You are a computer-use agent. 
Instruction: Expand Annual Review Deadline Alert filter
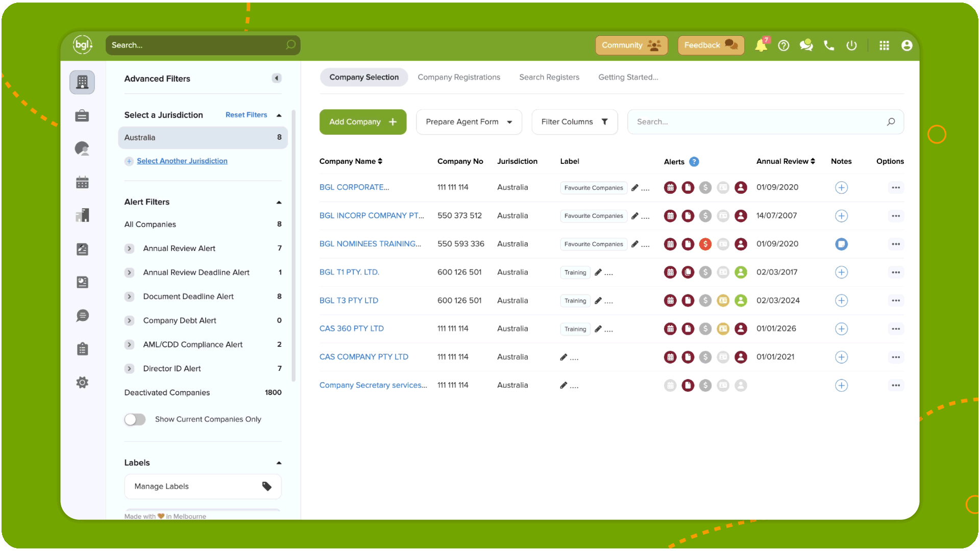pos(129,272)
